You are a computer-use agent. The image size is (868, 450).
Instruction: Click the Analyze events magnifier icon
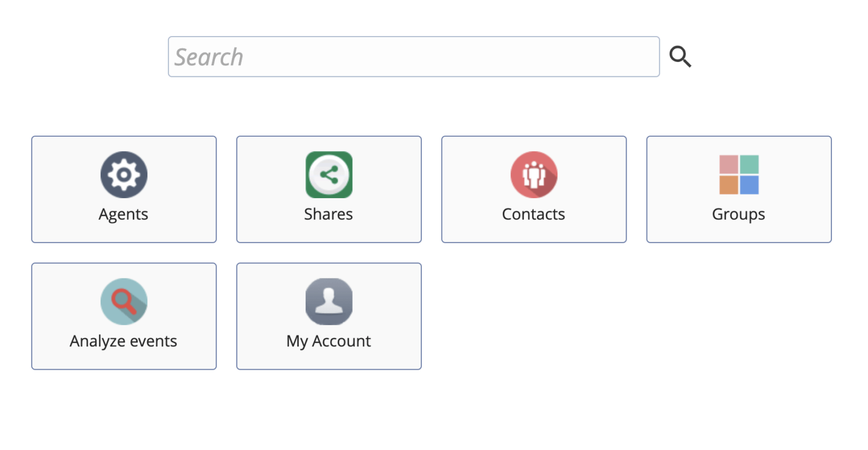124,302
